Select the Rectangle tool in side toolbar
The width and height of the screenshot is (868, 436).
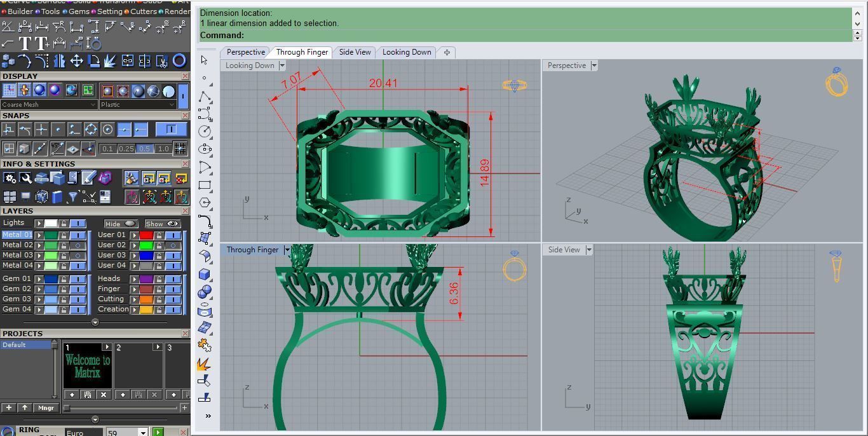205,185
